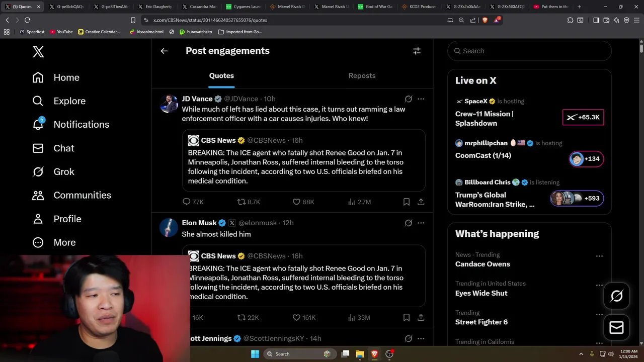Bookmark this page in the browser
The image size is (644, 362).
pyautogui.click(x=133, y=20)
